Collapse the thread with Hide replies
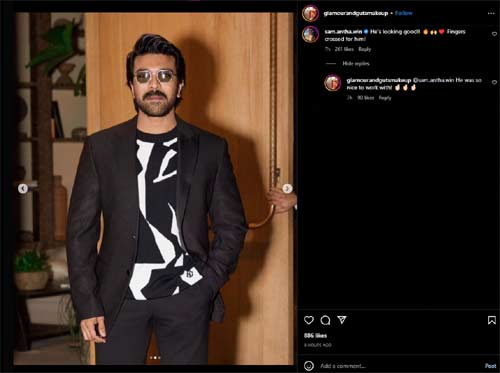Image resolution: width=500 pixels, height=373 pixels. (x=356, y=64)
